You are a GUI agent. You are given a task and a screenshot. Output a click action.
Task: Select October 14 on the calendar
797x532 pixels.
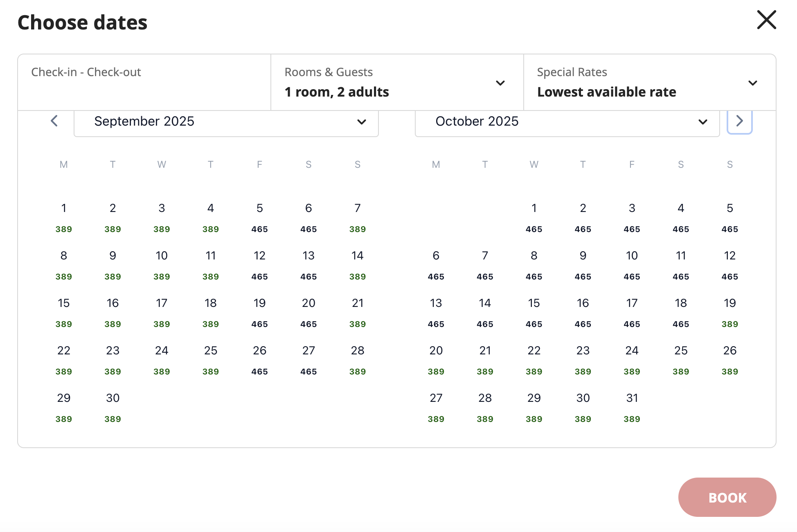[x=485, y=313]
